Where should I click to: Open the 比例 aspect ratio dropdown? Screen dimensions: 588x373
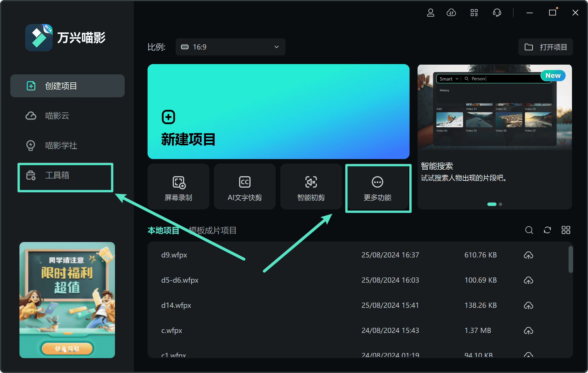(230, 47)
